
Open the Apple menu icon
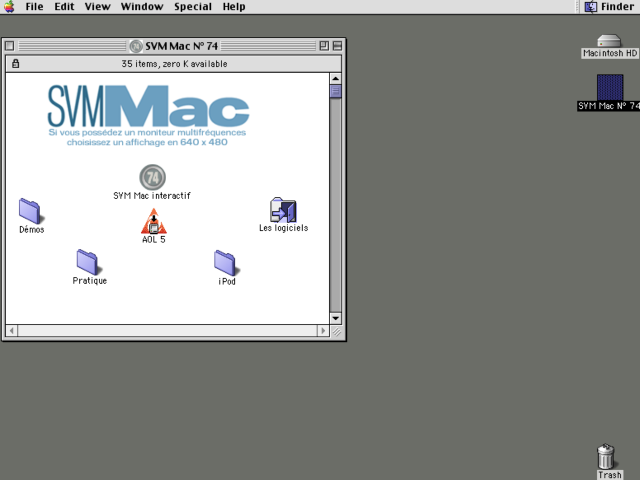(x=9, y=7)
